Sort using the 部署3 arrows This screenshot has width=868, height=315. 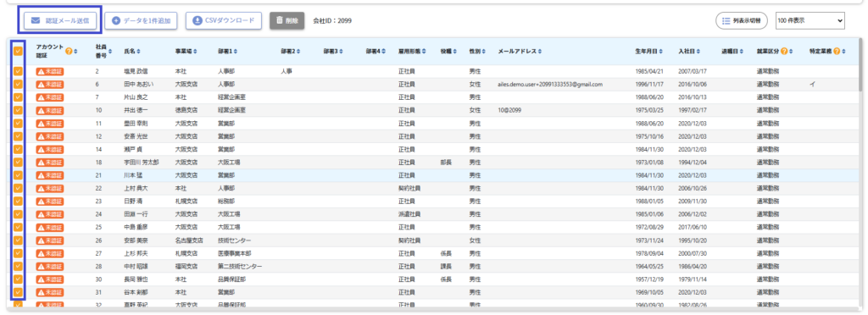coord(341,52)
